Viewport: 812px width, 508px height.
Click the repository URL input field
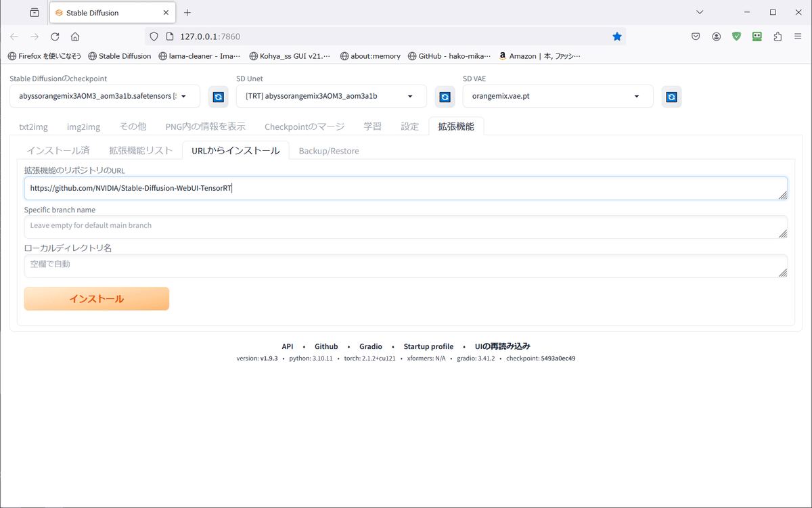(405, 188)
